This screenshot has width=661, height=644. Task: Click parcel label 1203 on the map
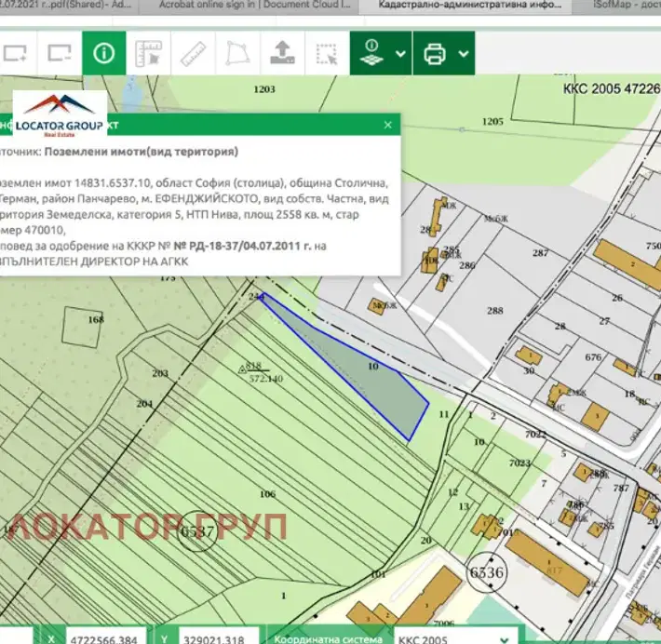264,89
